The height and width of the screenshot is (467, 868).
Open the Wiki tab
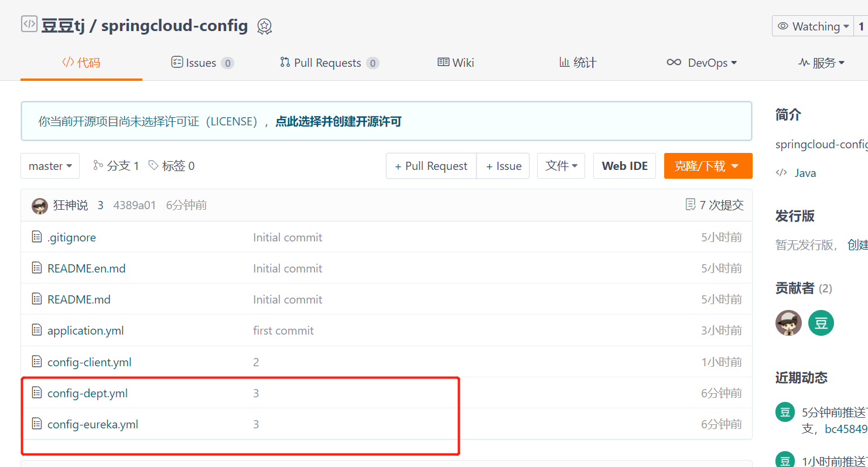pos(456,63)
